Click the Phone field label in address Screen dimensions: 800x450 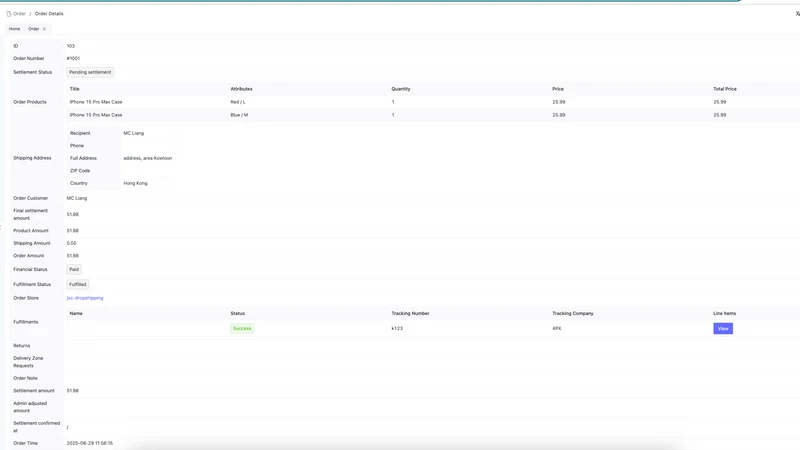(x=77, y=146)
